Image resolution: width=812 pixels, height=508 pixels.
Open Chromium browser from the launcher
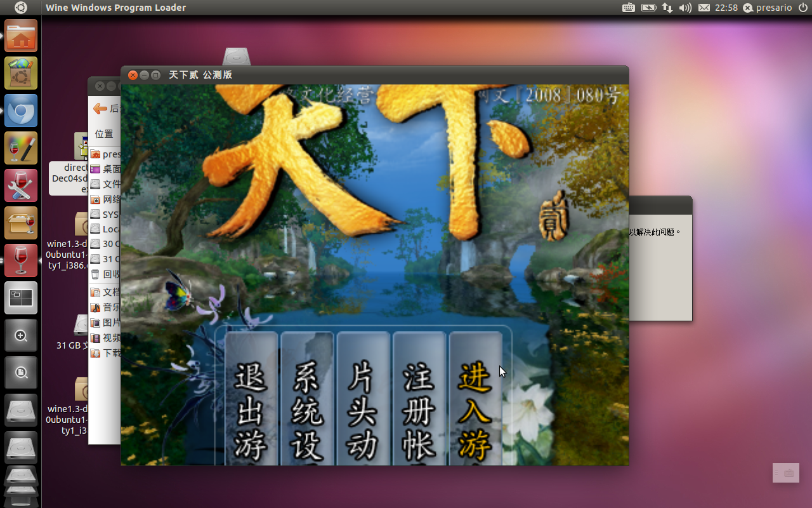(21, 110)
